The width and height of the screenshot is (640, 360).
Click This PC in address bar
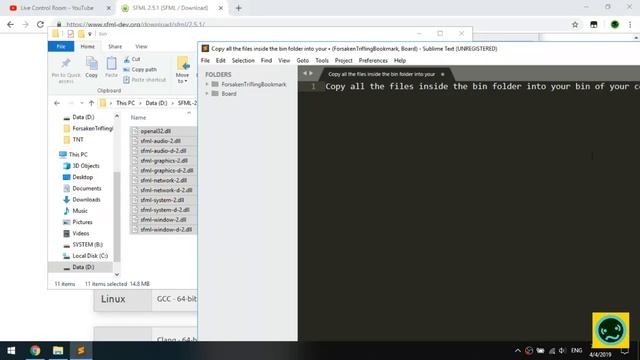coord(125,103)
